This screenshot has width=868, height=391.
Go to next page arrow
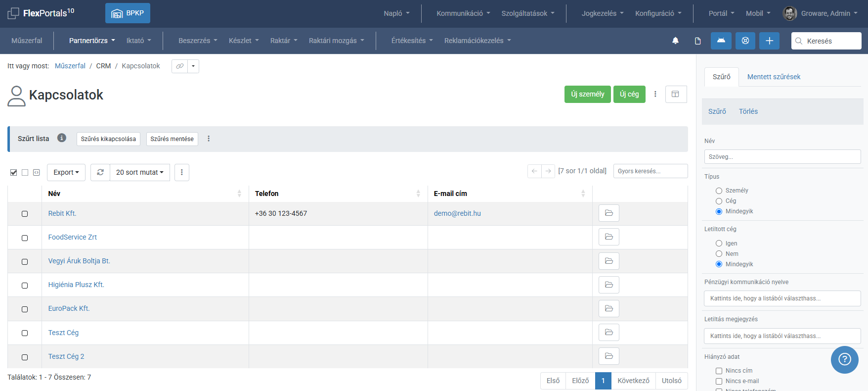(548, 171)
